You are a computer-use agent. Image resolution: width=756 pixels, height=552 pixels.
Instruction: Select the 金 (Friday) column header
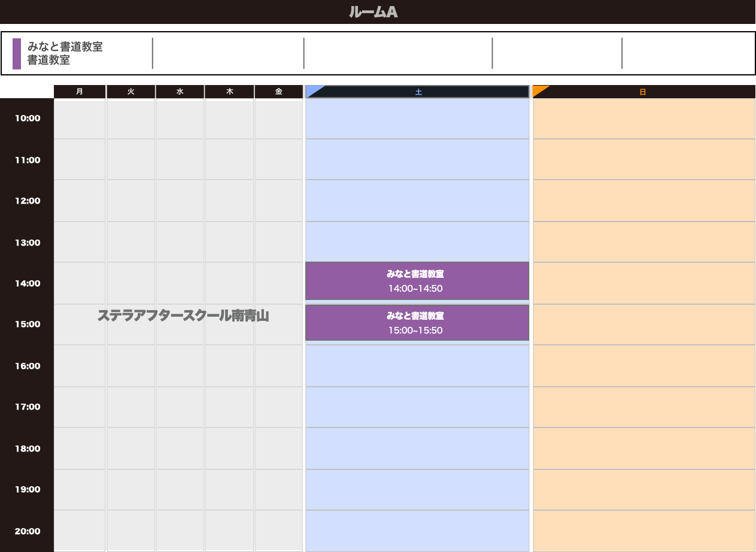point(278,92)
